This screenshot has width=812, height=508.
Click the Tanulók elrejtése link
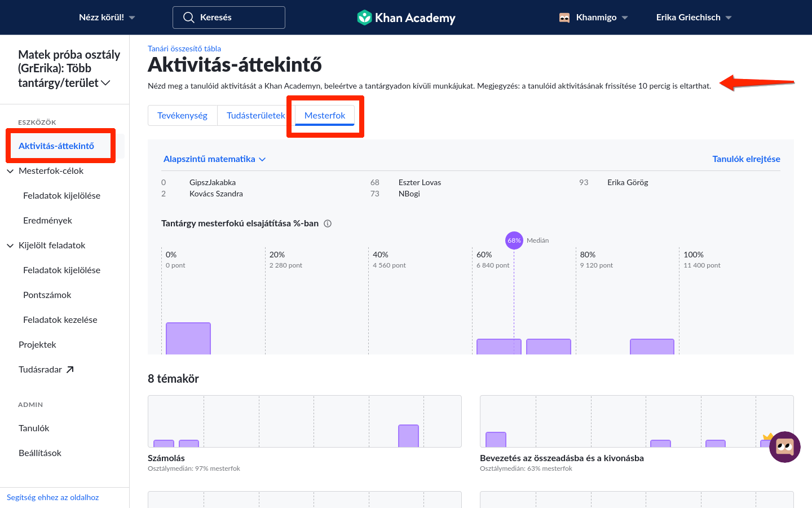click(x=746, y=159)
